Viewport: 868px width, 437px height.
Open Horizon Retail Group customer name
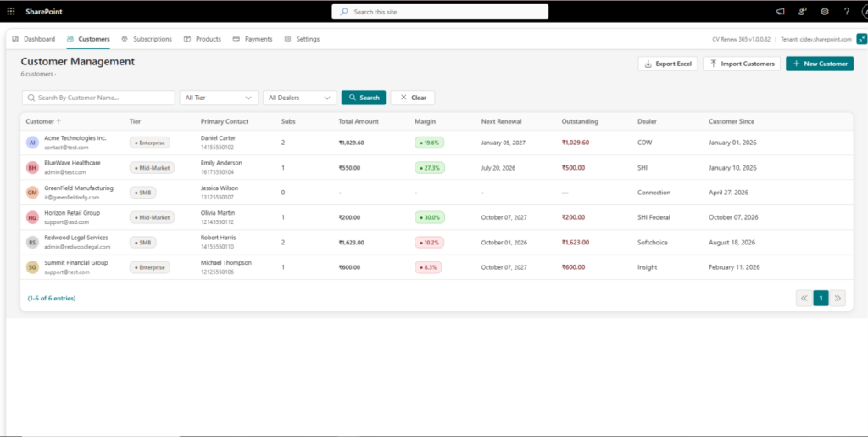coord(72,213)
